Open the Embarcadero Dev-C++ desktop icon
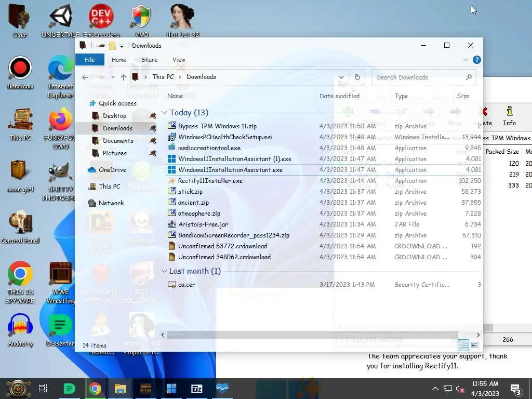The image size is (532, 399). pyautogui.click(x=101, y=20)
